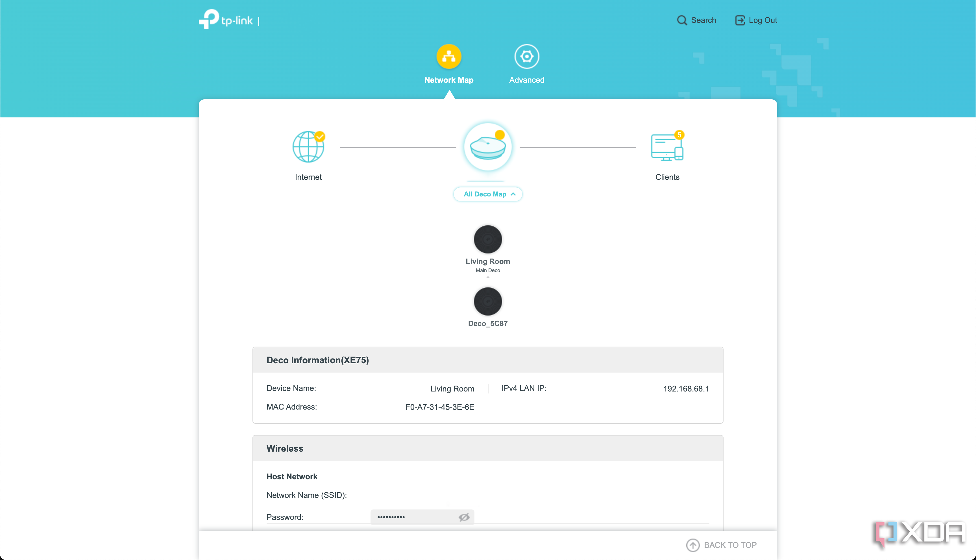The image size is (976, 560).
Task: Show password with eye toggle
Action: (464, 517)
